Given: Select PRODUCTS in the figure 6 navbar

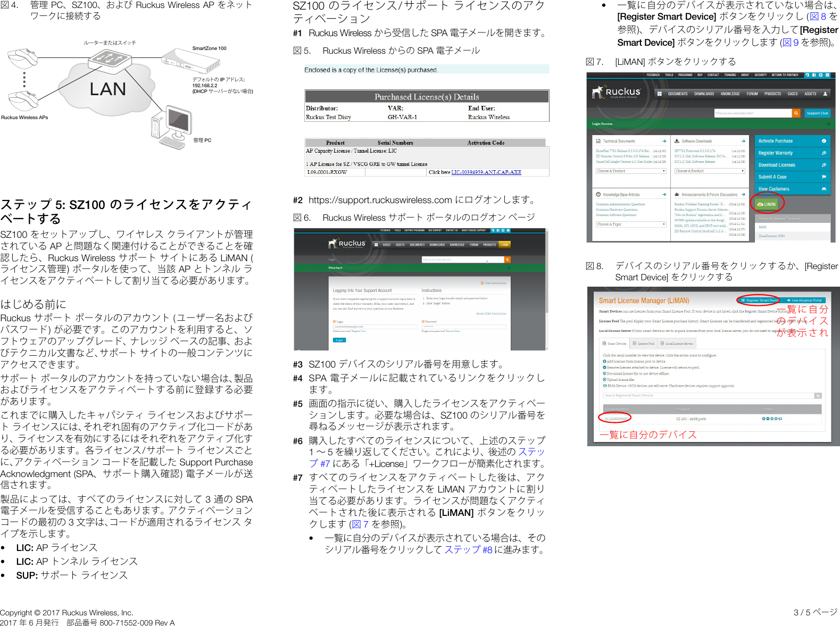Looking at the screenshot, I should pos(489,245).
